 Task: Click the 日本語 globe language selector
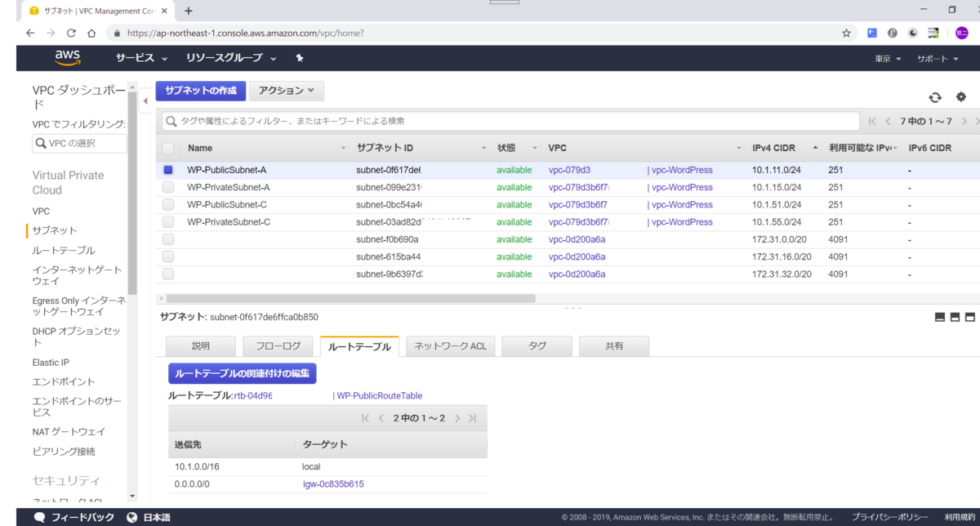point(149,518)
